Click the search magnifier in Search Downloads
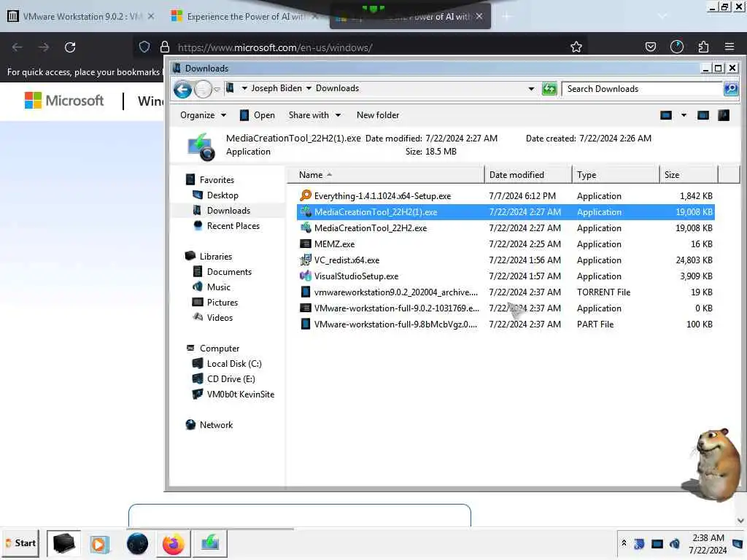 point(731,88)
